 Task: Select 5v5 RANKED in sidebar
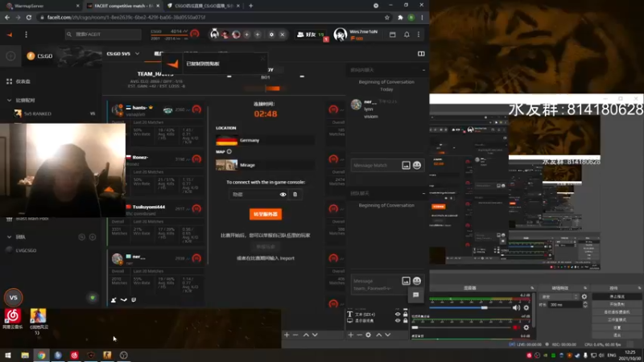click(37, 113)
